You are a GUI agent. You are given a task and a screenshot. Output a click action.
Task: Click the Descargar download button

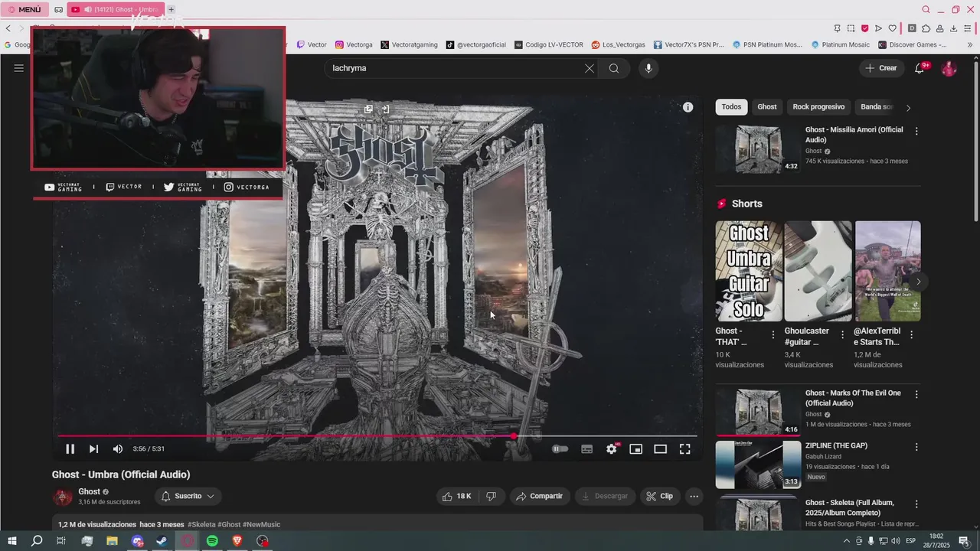coord(606,496)
